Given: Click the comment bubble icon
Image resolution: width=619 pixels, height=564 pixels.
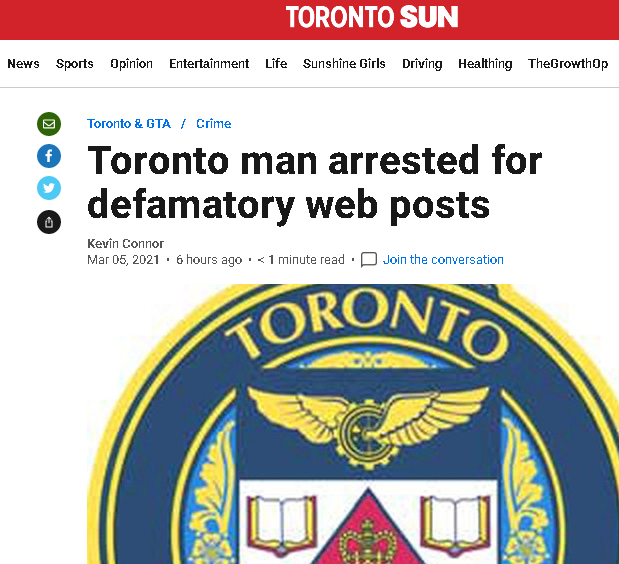Looking at the screenshot, I should click(x=369, y=260).
